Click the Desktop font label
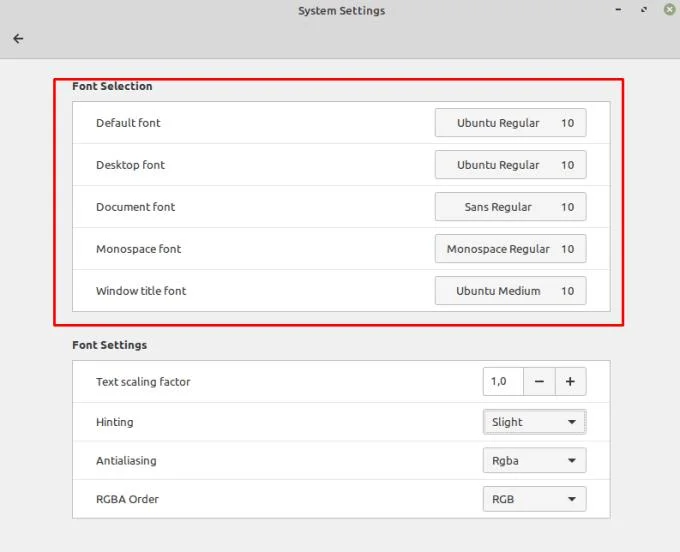 [130, 165]
